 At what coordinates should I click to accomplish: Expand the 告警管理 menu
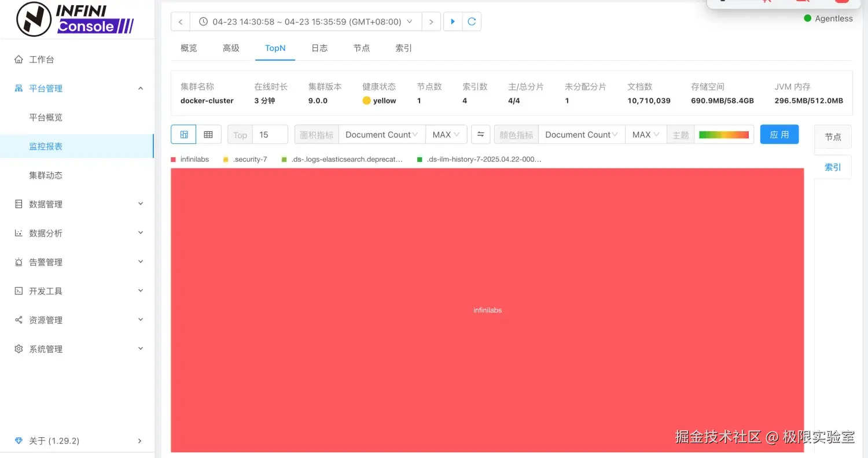tap(140, 262)
